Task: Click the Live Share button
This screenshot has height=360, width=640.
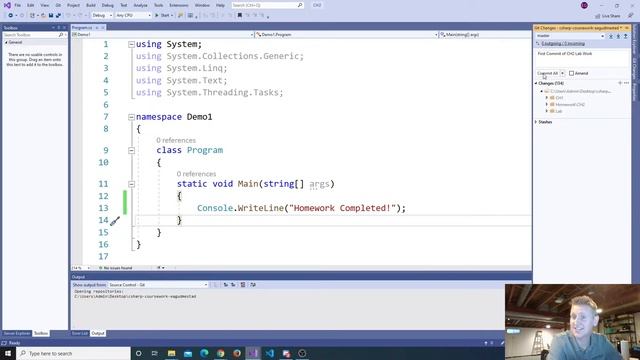Action: click(608, 16)
